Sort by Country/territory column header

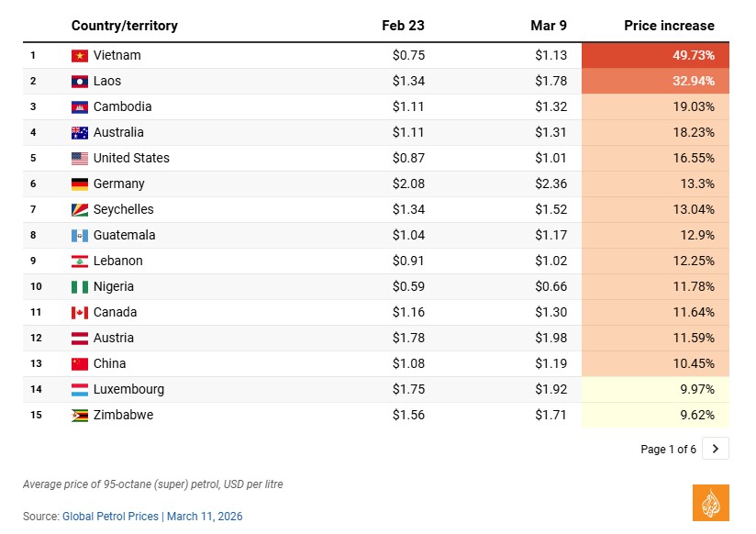(x=124, y=26)
